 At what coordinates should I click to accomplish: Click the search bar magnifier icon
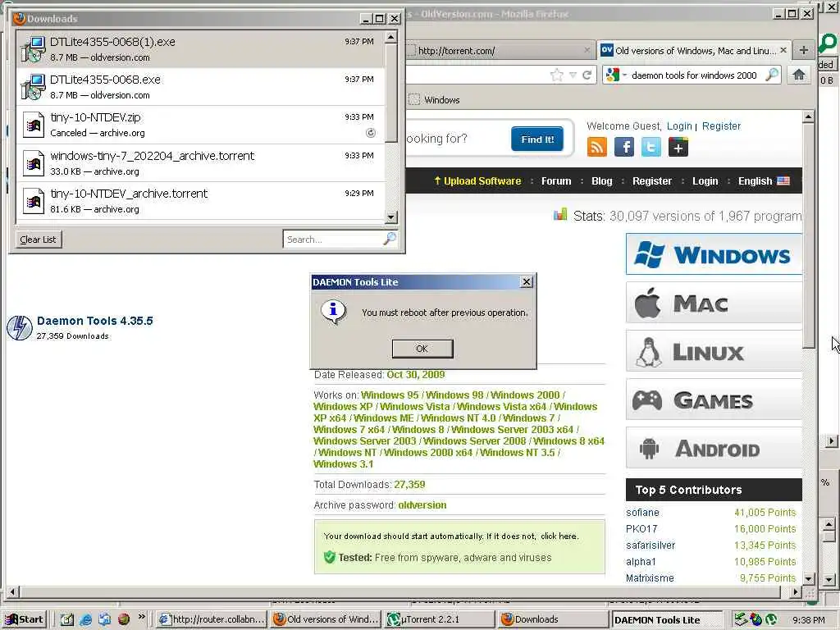pos(772,75)
